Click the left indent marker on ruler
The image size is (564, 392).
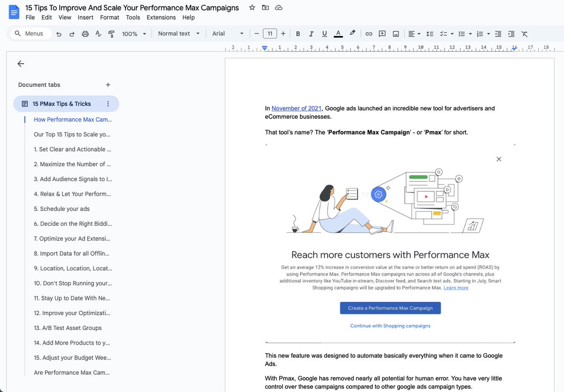point(265,48)
